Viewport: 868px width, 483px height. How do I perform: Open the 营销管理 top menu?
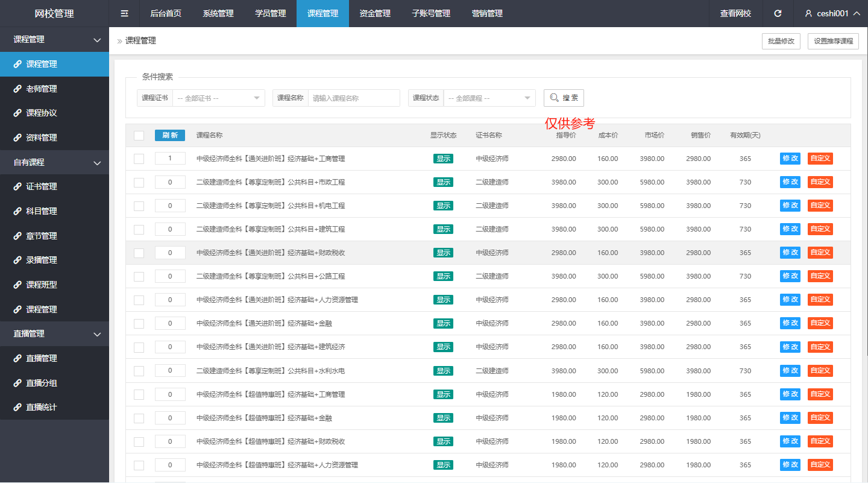pyautogui.click(x=486, y=13)
